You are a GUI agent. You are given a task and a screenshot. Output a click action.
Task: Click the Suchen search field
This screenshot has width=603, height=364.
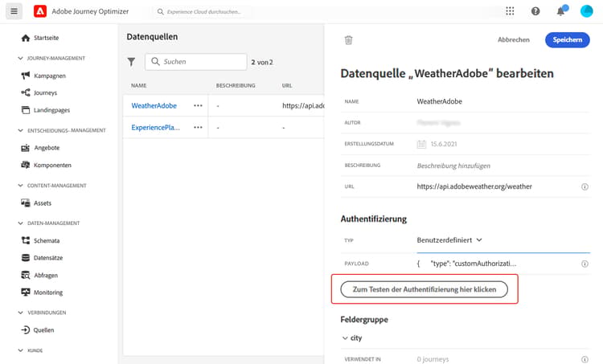pos(196,62)
